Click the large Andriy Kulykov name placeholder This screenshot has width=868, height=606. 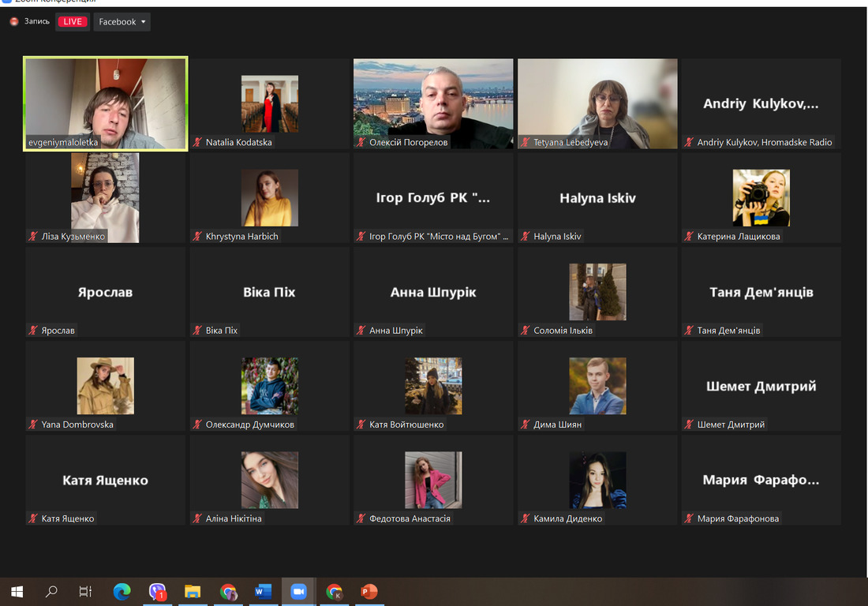(x=761, y=103)
